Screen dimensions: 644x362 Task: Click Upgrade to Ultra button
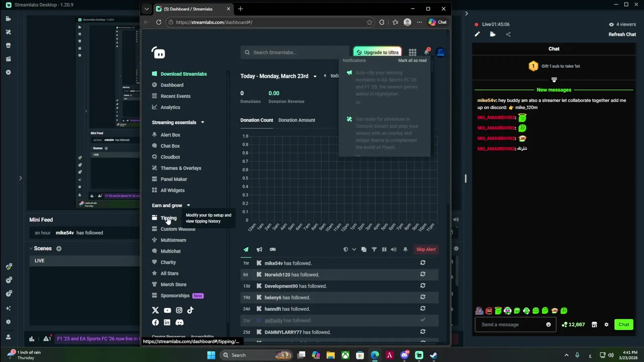[377, 52]
